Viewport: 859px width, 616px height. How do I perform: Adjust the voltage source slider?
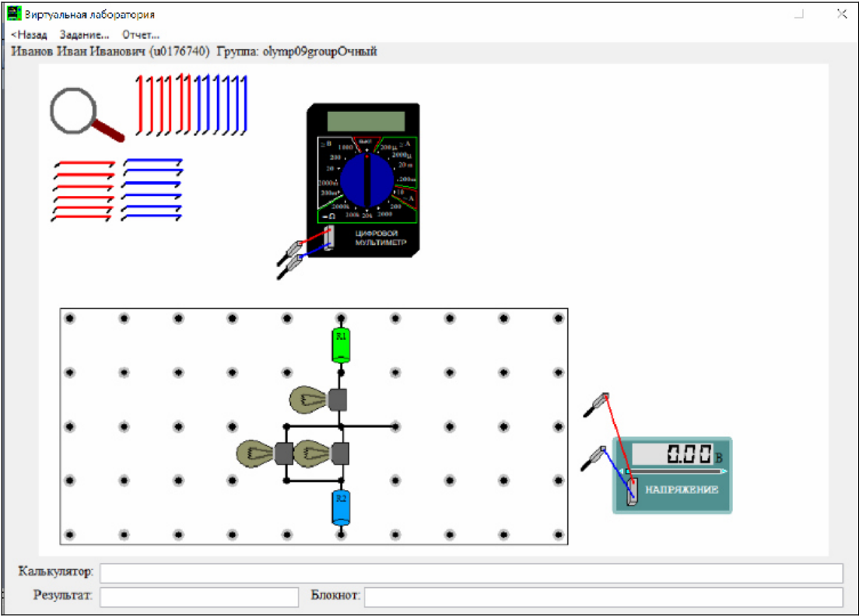click(677, 471)
